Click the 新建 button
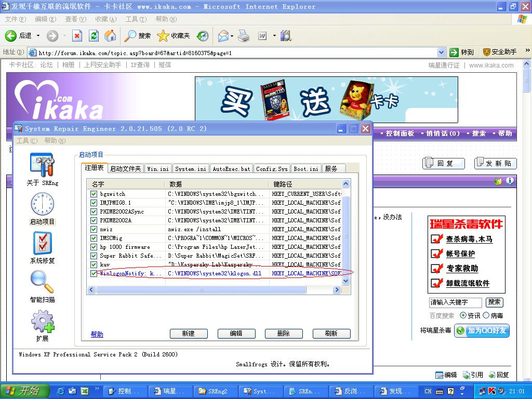Viewport: 532px width, 399px height. point(189,334)
